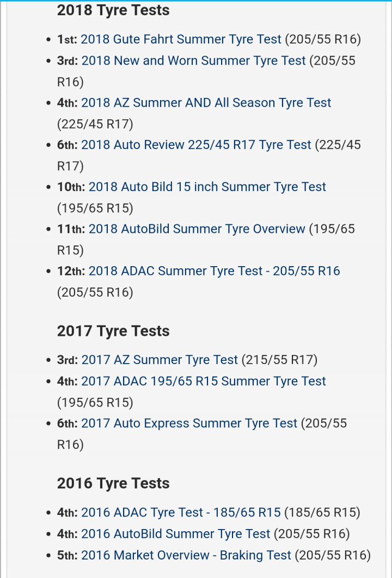The width and height of the screenshot is (392, 578).
Task: Open 2018 ADAC Summer Tyre Test - 205/55 R16
Action: (x=215, y=270)
